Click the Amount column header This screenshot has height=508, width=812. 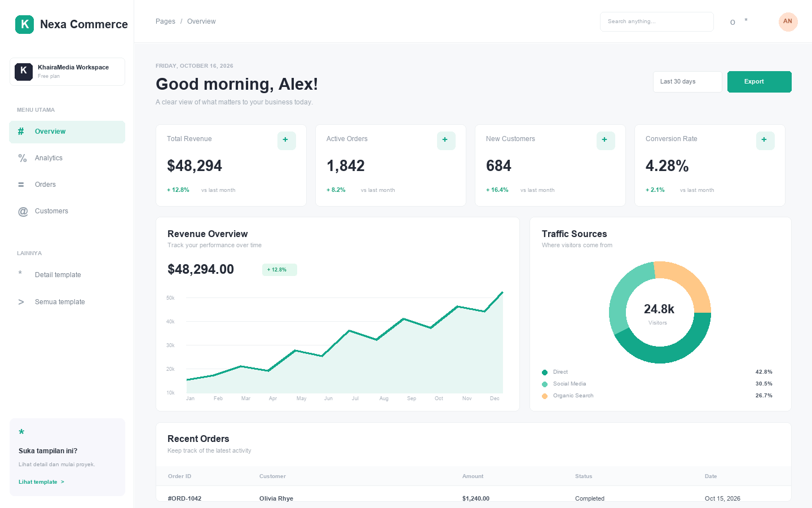click(473, 476)
